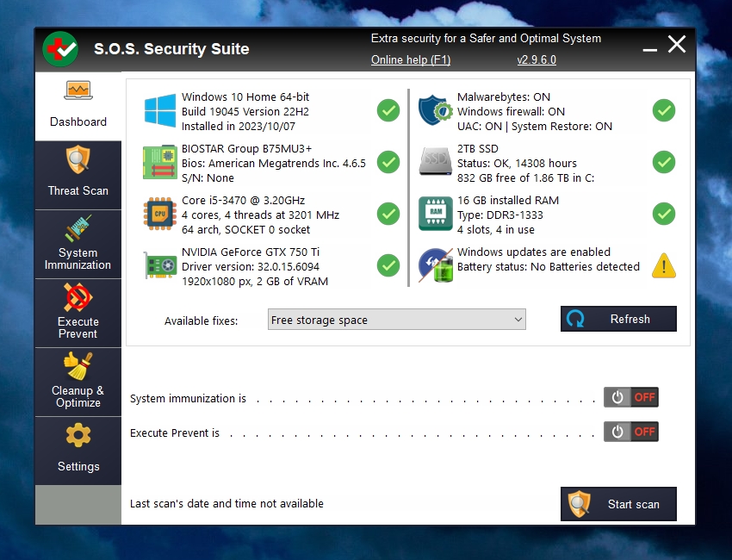Click the "Available fixes:" label
Screen dimensions: 732x560
click(201, 320)
